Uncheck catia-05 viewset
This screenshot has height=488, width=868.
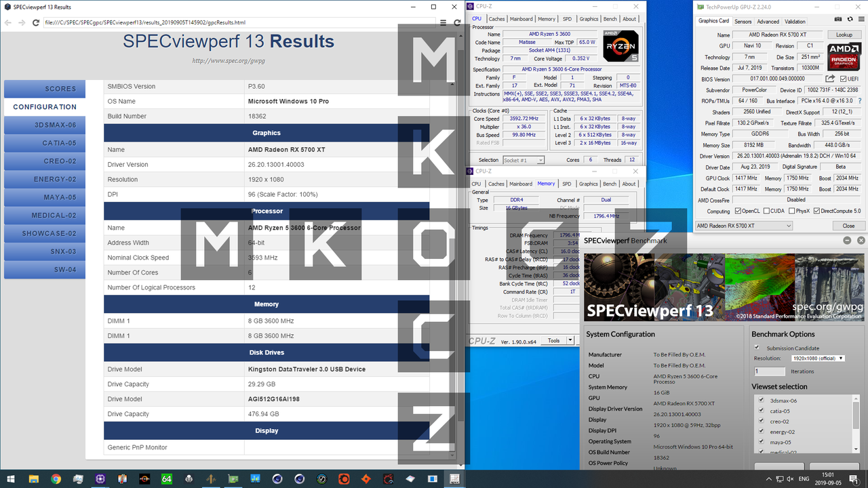pyautogui.click(x=762, y=411)
